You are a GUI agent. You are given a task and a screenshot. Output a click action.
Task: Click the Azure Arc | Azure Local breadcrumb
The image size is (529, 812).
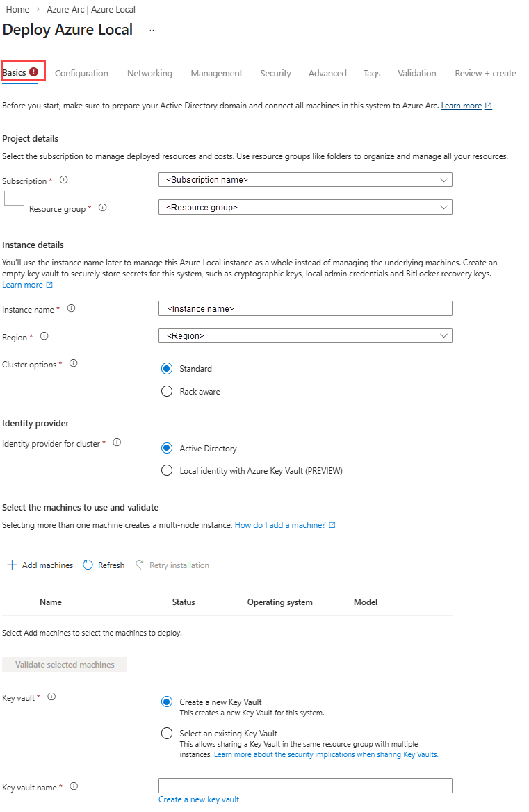click(x=91, y=9)
